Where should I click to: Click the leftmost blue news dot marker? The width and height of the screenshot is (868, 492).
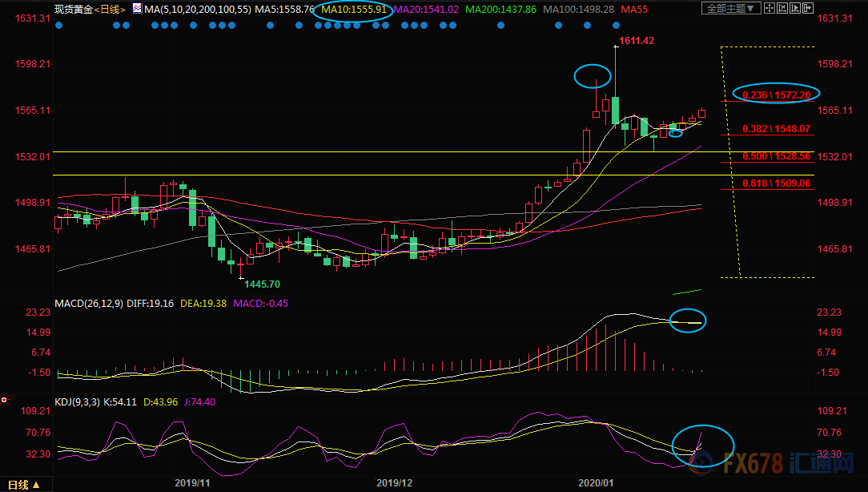[59, 26]
